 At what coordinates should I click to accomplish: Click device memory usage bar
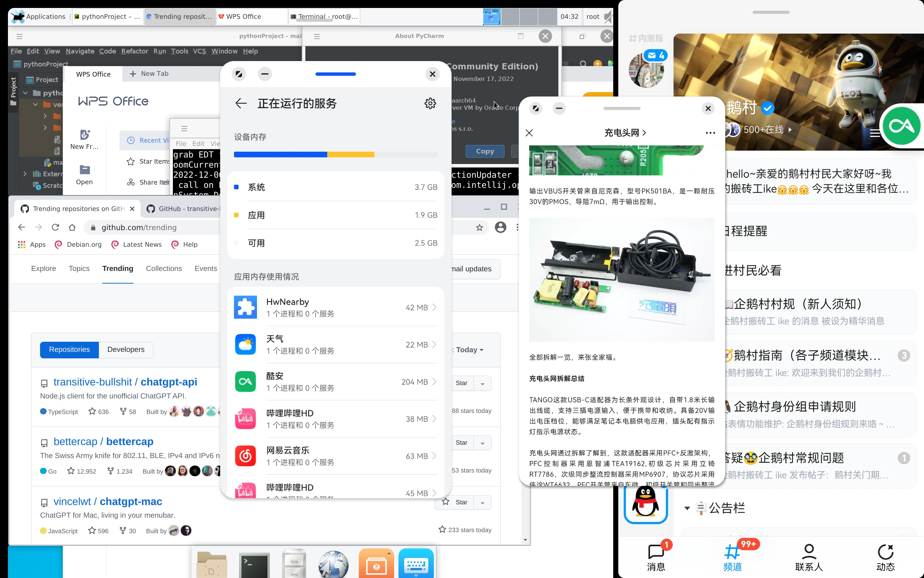(335, 155)
